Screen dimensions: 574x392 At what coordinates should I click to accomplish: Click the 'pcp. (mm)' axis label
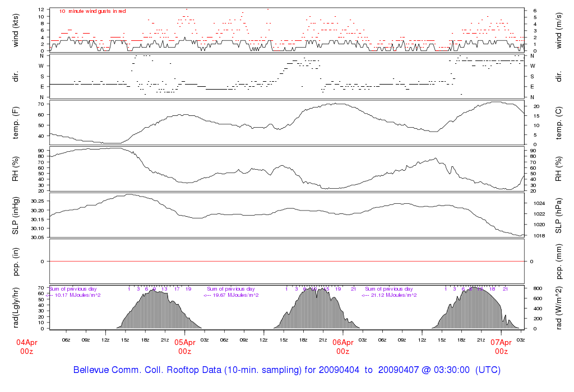pos(558,262)
